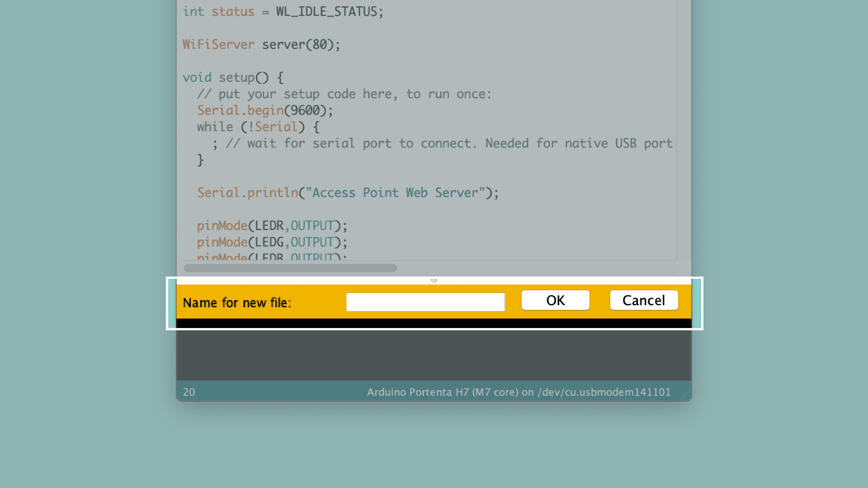Click the window resize grip corner
Screen dimensions: 868x488
click(686, 395)
